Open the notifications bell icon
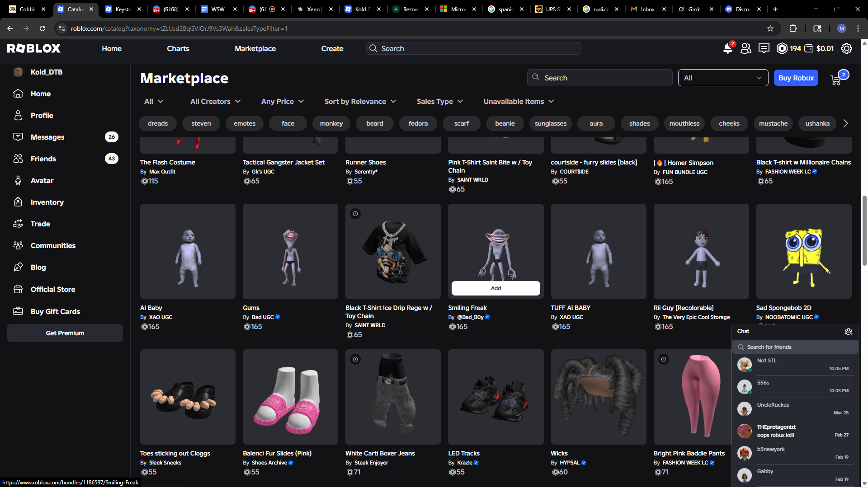The image size is (868, 488). pyautogui.click(x=728, y=48)
